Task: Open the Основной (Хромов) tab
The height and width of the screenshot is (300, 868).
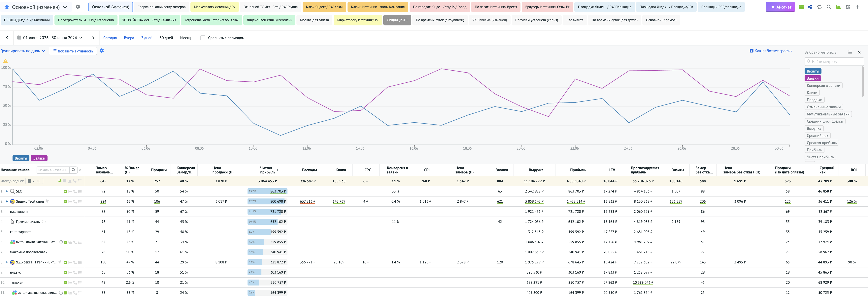Action: pyautogui.click(x=661, y=20)
